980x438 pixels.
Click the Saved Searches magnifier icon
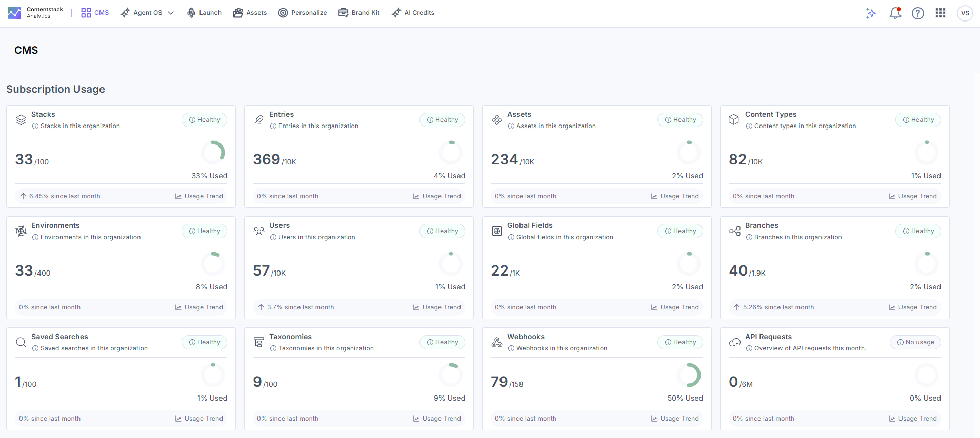(21, 342)
